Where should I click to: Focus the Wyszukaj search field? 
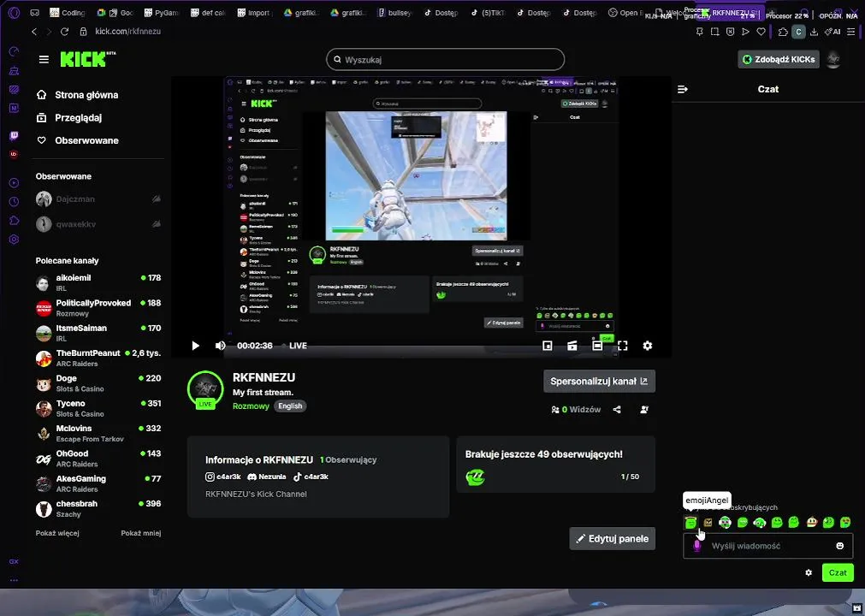tap(445, 60)
